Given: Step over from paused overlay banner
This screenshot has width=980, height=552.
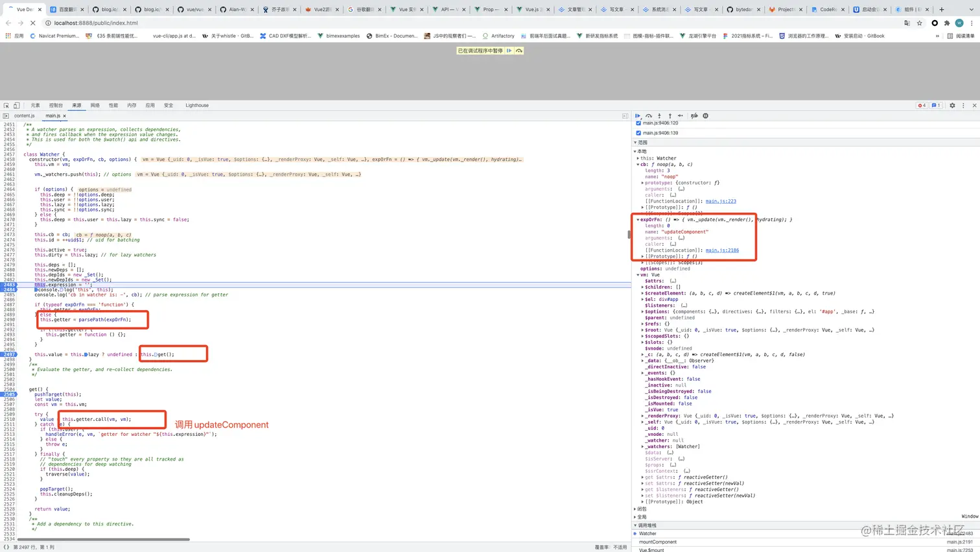Looking at the screenshot, I should (519, 51).
